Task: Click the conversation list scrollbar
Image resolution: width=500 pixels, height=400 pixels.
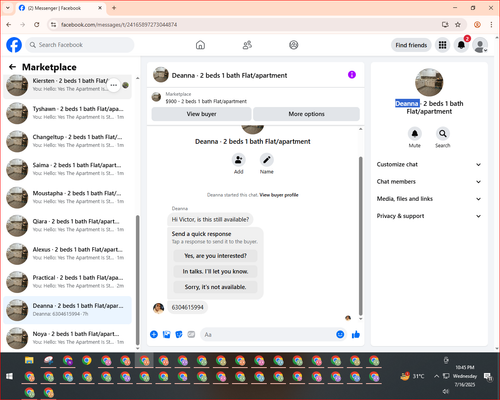Action: pos(137,280)
